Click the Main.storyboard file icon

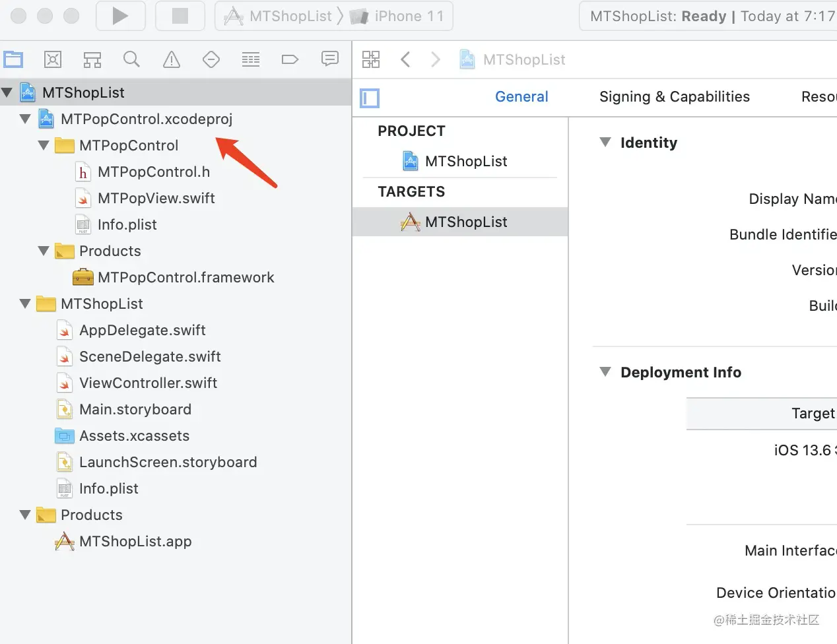65,410
